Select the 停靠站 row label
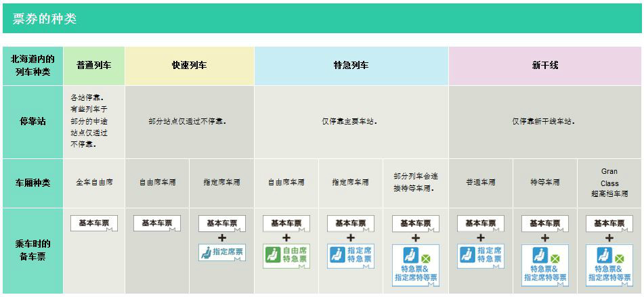Image resolution: width=644 pixels, height=297 pixels. [x=33, y=122]
